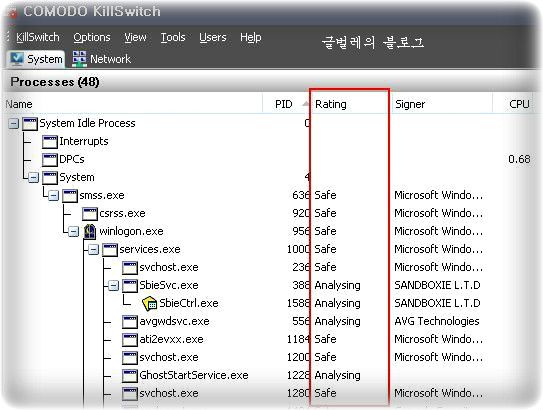
Task: Click the csrss.exe window icon
Action: [90, 213]
